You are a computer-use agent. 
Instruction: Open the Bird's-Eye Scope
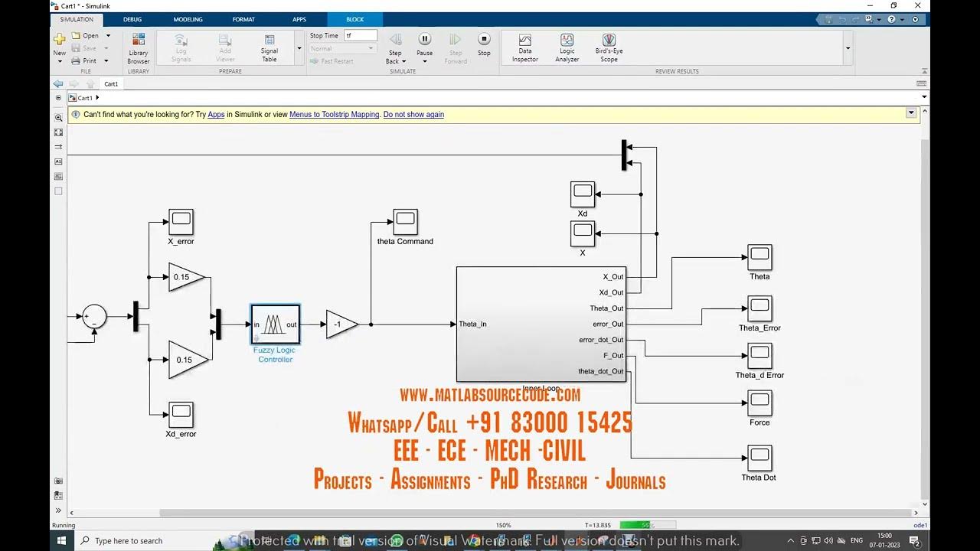[x=609, y=48]
